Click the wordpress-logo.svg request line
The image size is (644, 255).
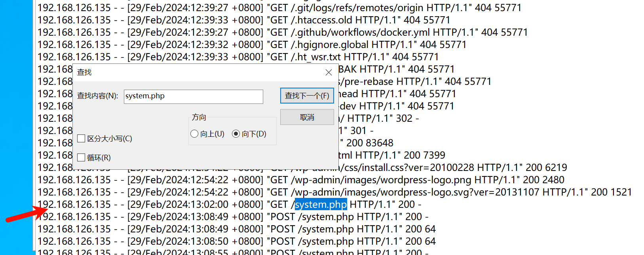click(x=334, y=192)
